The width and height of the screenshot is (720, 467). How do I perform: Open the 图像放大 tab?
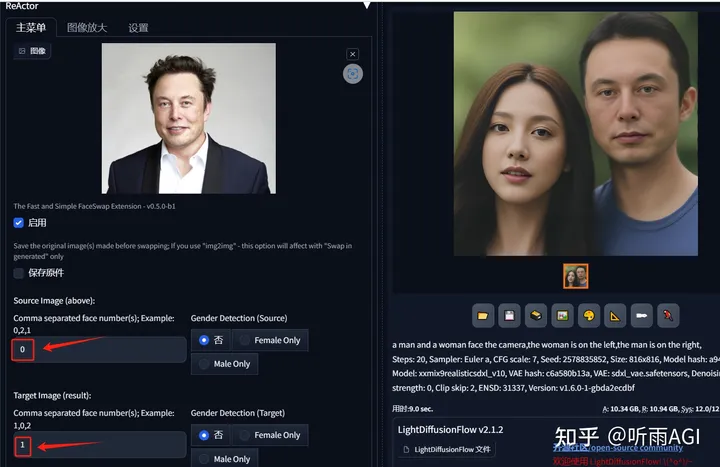pyautogui.click(x=87, y=28)
